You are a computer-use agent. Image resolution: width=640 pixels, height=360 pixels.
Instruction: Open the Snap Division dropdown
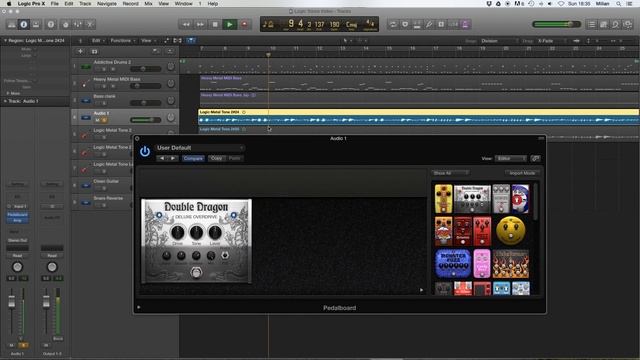pos(499,41)
